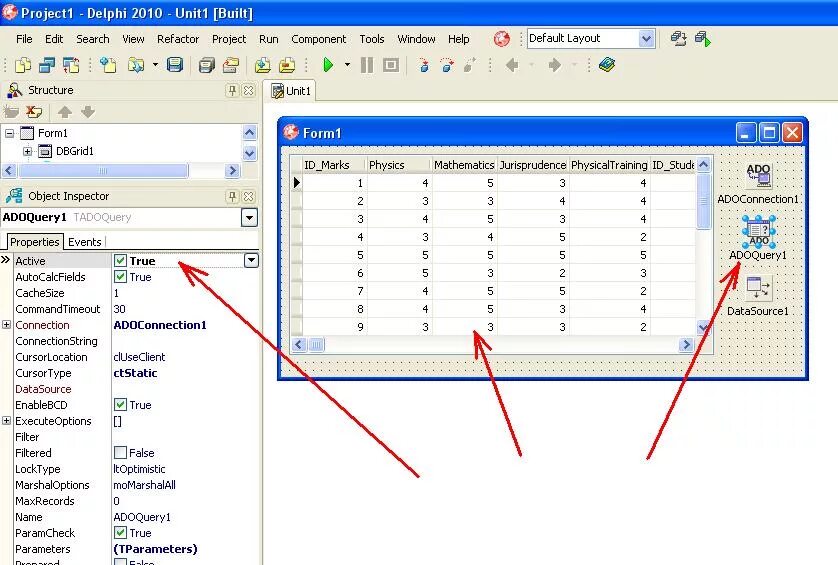This screenshot has width=838, height=565.
Task: Click the Set Debug Desktop icon
Action: [703, 38]
